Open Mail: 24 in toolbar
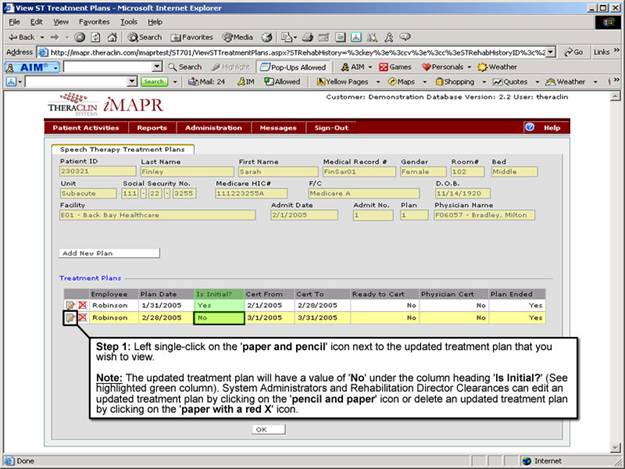This screenshot has height=469, width=625. pyautogui.click(x=206, y=82)
